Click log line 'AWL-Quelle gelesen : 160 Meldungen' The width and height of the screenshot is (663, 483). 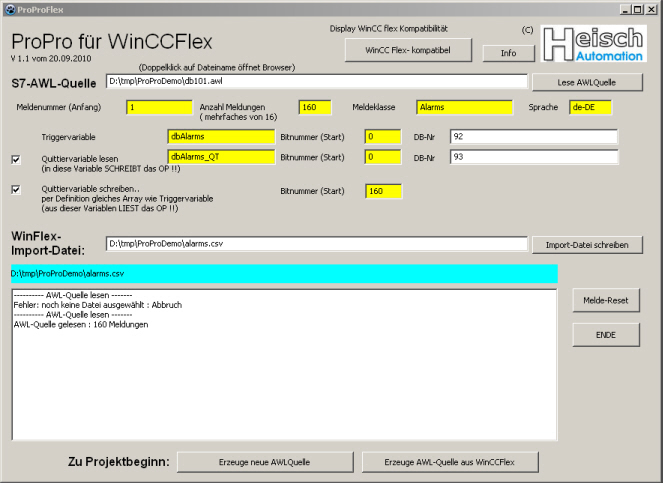click(81, 325)
